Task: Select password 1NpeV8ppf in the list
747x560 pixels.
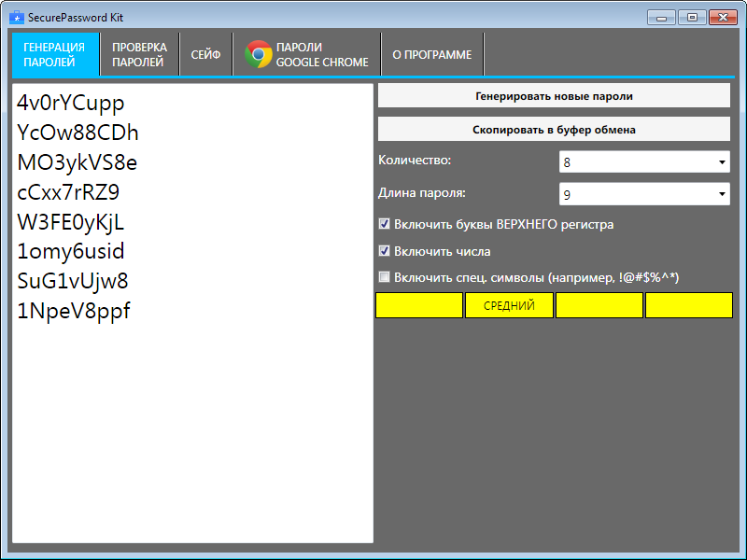Action: (x=74, y=312)
